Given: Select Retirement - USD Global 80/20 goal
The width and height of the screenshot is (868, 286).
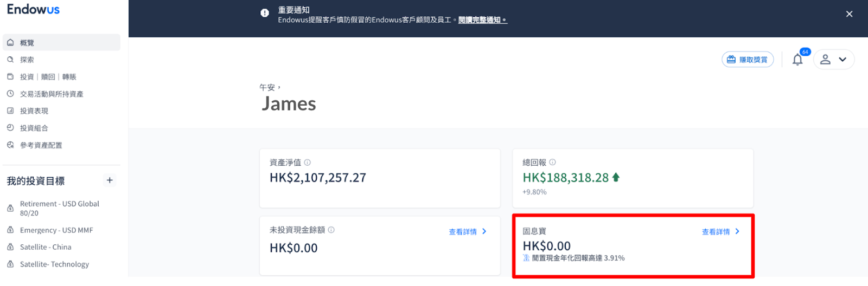Looking at the screenshot, I should pyautogui.click(x=59, y=209).
